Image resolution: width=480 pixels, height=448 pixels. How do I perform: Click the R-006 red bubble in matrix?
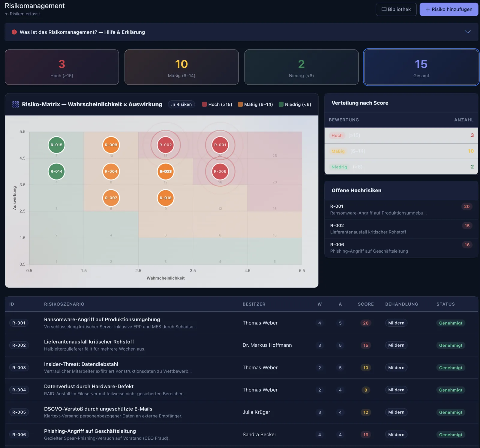click(220, 171)
